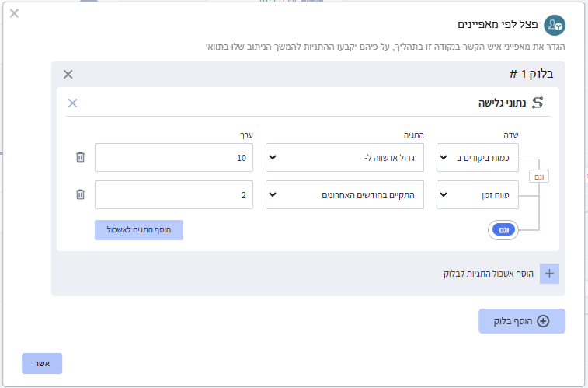Click the הוסף בלוק button
The image size is (588, 388).
tap(522, 321)
